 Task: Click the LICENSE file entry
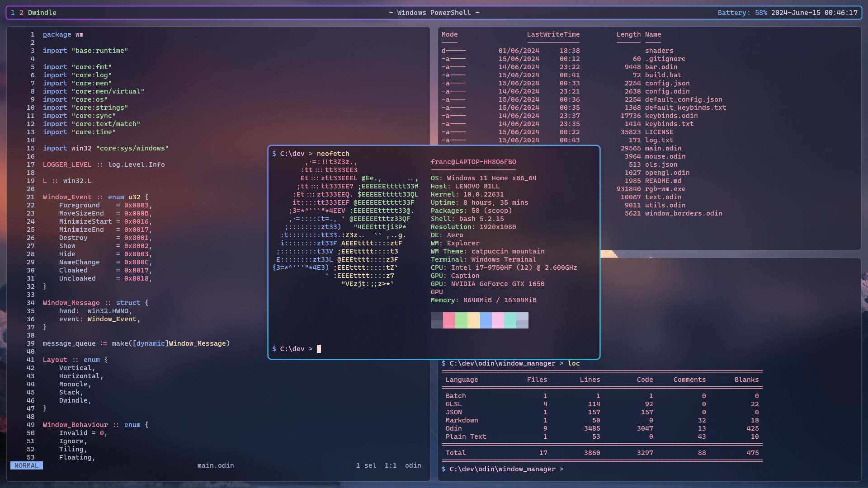click(659, 132)
